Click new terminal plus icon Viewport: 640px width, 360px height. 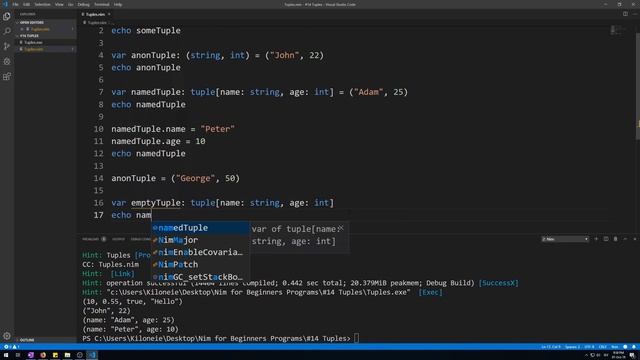click(596, 239)
